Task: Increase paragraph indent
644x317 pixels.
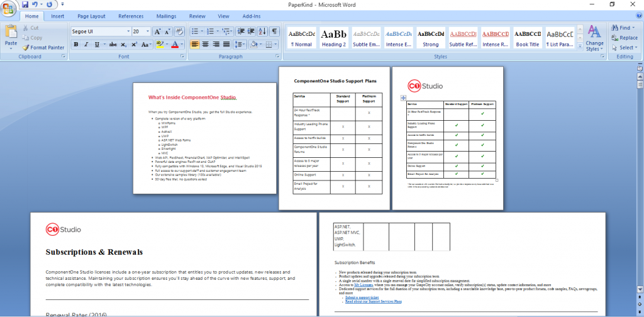Action: click(x=252, y=31)
